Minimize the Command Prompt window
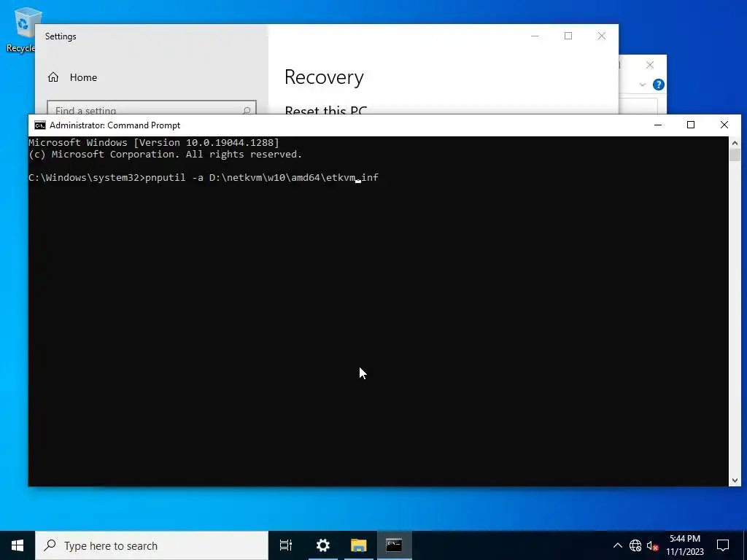Viewport: 747px width, 560px height. pos(658,125)
